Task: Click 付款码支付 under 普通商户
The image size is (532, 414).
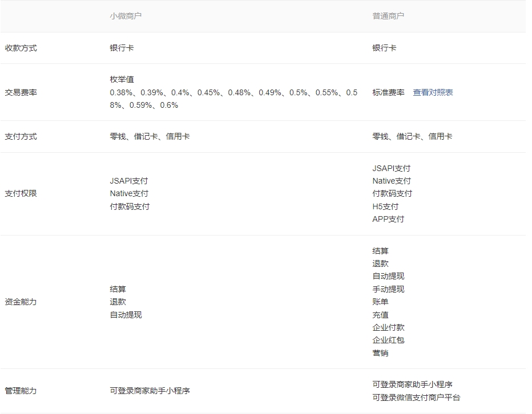Action: 392,193
